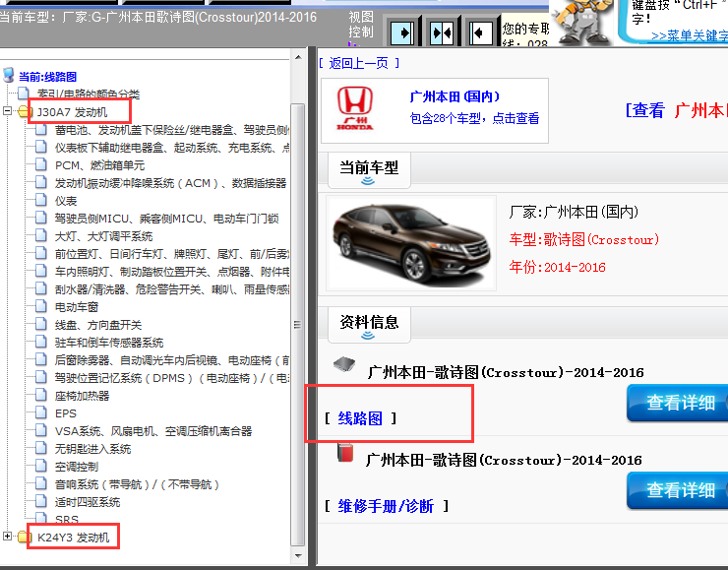
Task: Open 大灯、大灯调平系统 diagram
Action: pyautogui.click(x=103, y=236)
